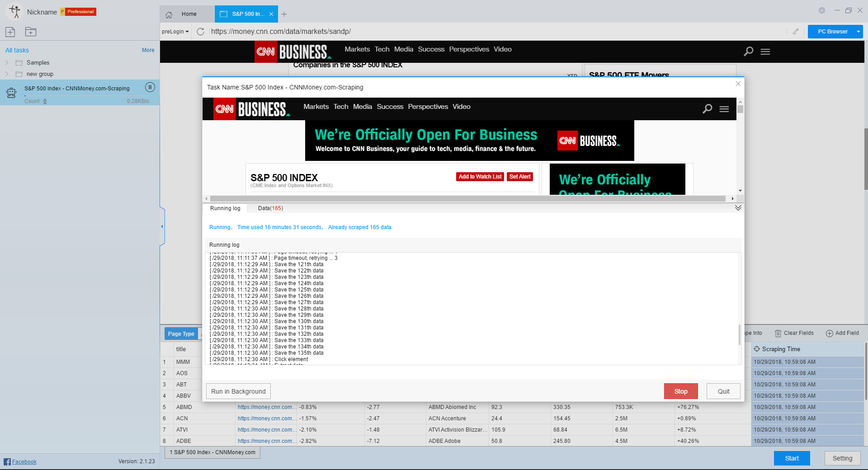The width and height of the screenshot is (868, 470).
Task: Click the pencil edit icon near URL bar
Action: click(x=796, y=32)
